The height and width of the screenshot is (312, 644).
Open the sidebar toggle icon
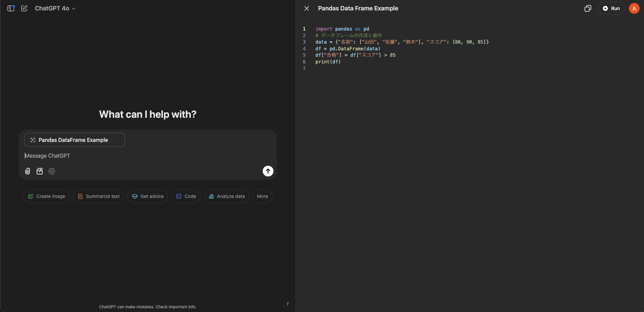tap(11, 8)
